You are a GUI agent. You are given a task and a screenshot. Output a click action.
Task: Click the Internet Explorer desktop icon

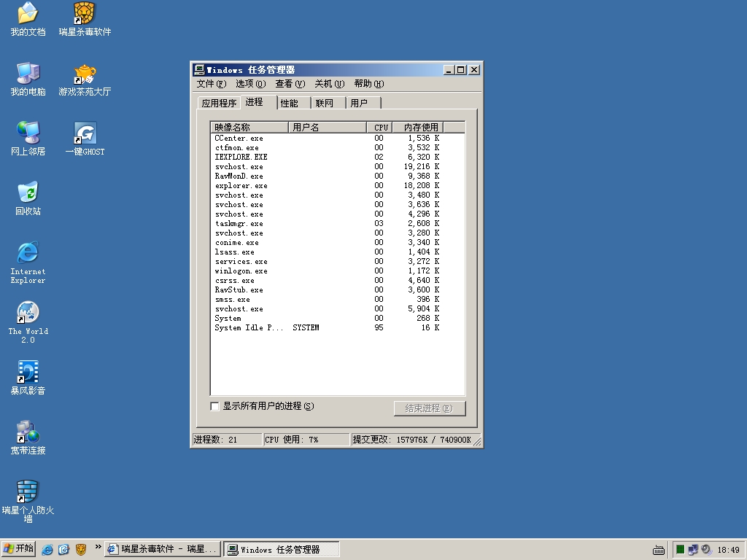point(28,262)
